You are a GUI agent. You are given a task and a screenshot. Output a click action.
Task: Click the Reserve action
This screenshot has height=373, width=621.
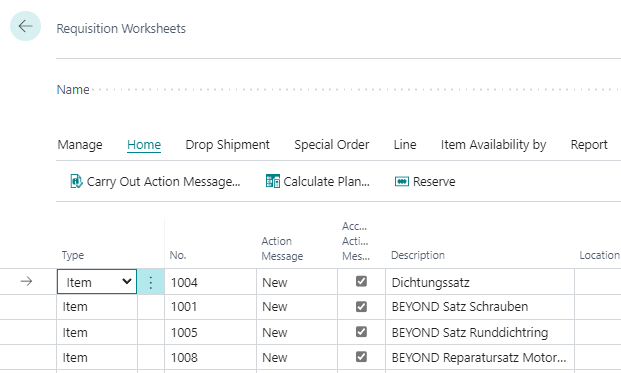click(425, 181)
